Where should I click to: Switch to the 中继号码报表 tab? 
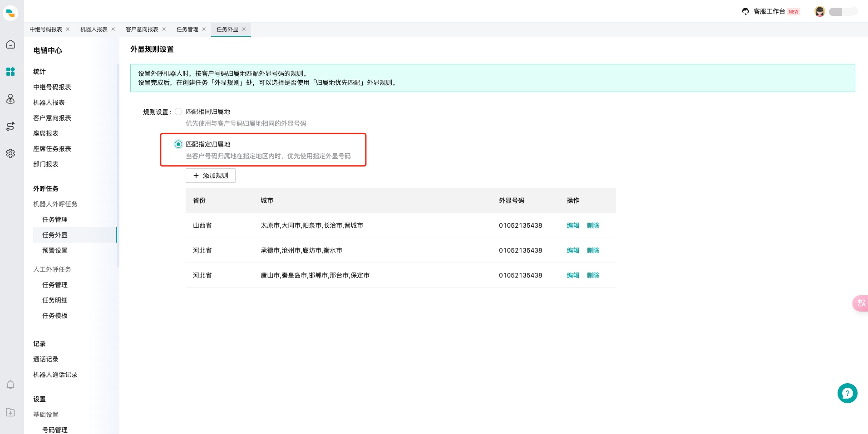(x=46, y=29)
